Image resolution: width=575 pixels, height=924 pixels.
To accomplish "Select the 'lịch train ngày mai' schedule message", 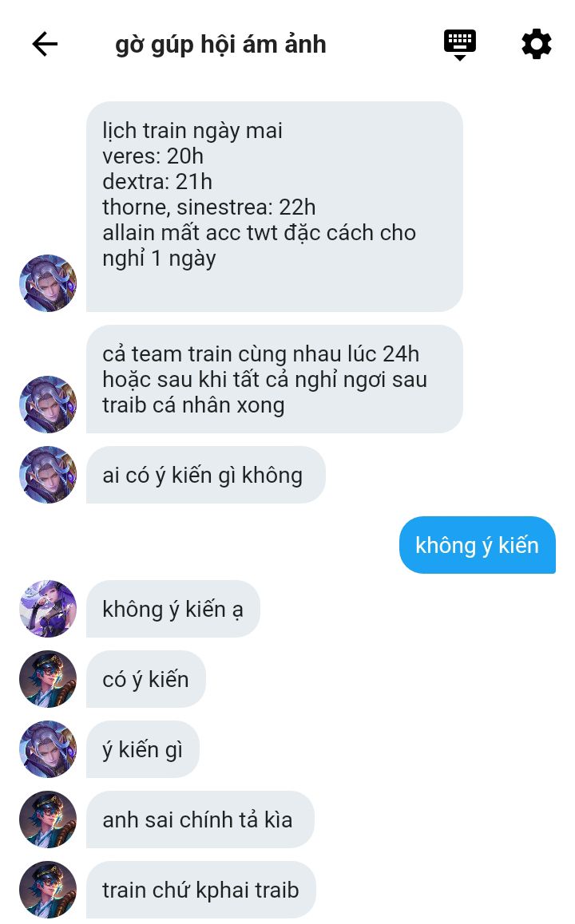I will [x=274, y=206].
